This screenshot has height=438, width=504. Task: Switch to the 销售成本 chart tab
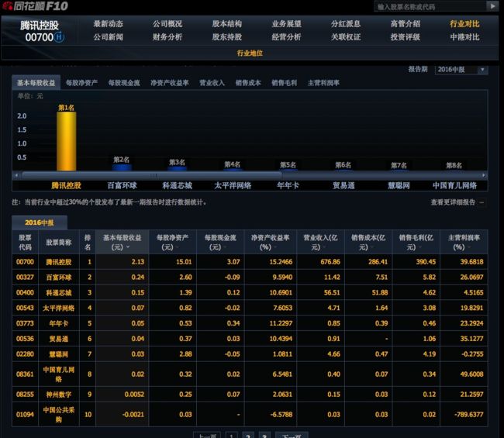click(248, 83)
